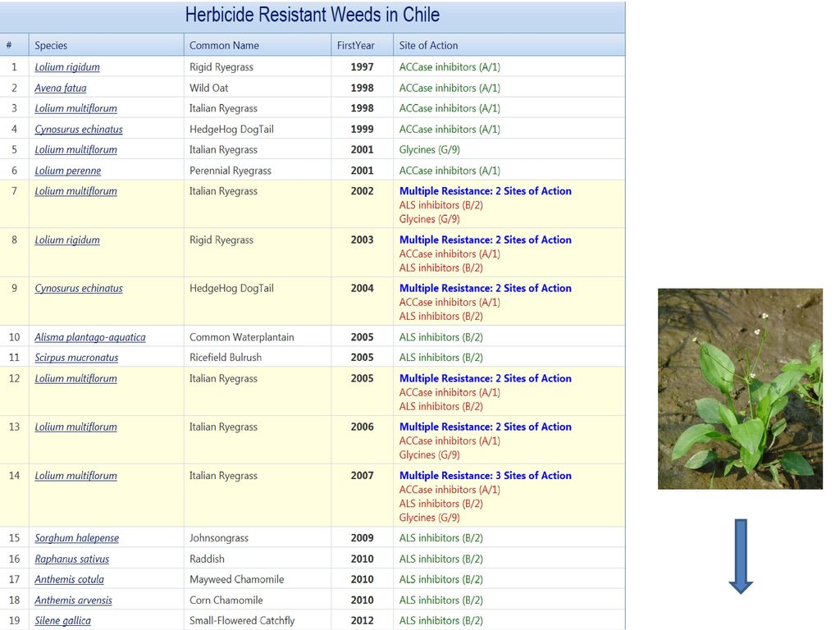Click ACCase inhibitors (A/1) in Perennial Ryegrass row
This screenshot has width=840, height=630.
click(x=450, y=171)
